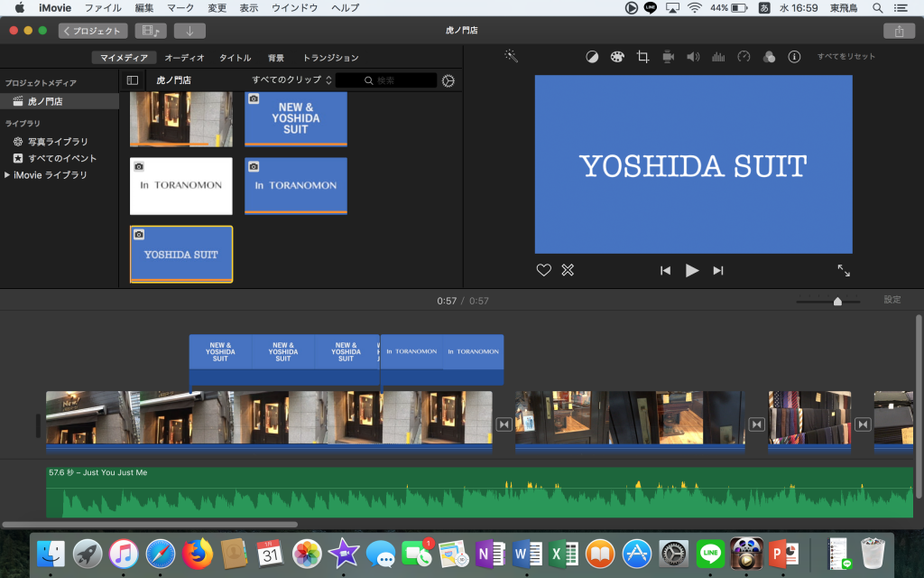Select 虎ノ門店 project media item
The width and height of the screenshot is (924, 578).
[x=60, y=101]
